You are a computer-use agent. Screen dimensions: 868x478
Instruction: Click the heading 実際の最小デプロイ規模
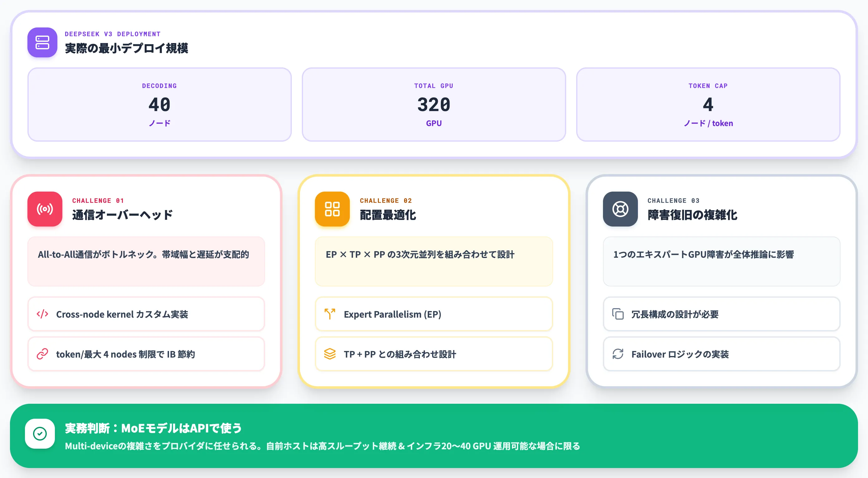point(126,48)
